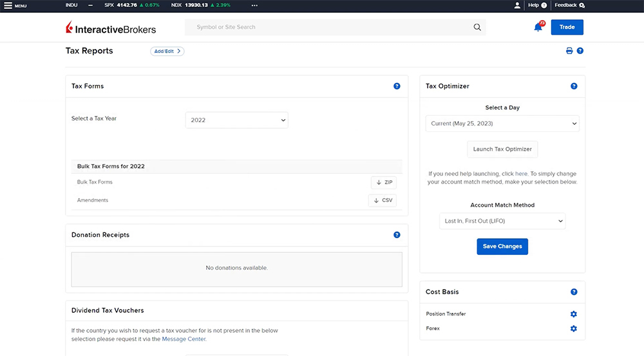
Task: Open the user account profile icon
Action: (x=516, y=5)
